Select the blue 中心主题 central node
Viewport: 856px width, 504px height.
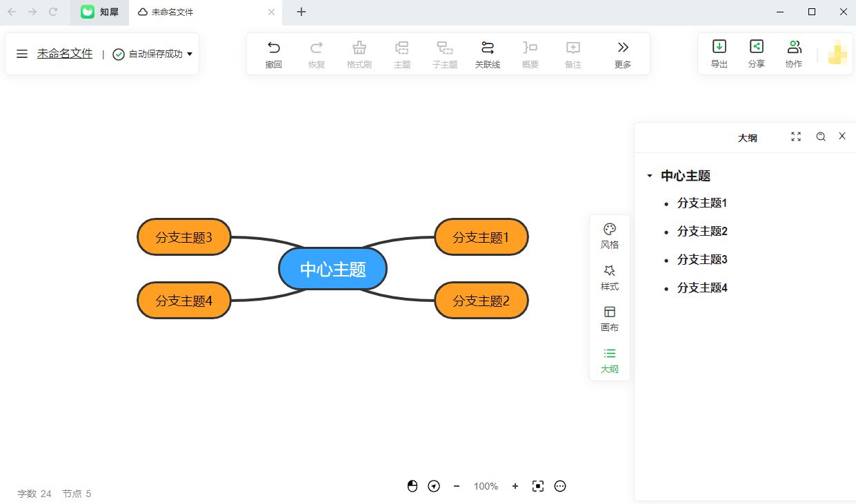point(332,269)
